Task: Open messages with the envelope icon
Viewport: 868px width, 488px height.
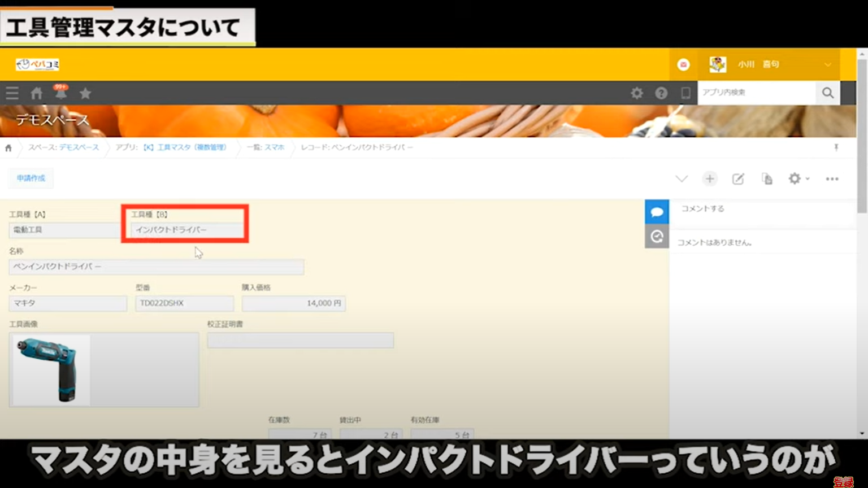Action: [683, 64]
